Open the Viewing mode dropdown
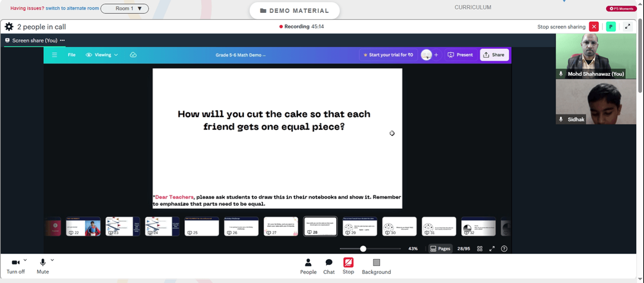 [102, 55]
